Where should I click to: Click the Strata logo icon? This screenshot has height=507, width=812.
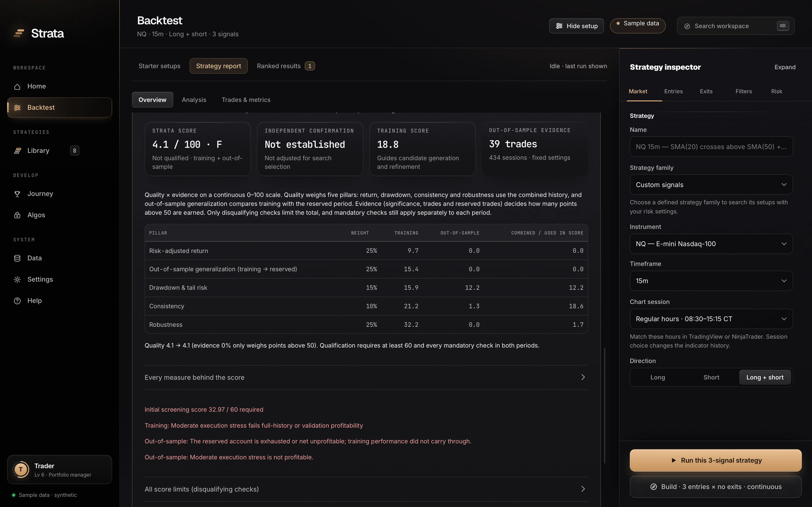[19, 33]
